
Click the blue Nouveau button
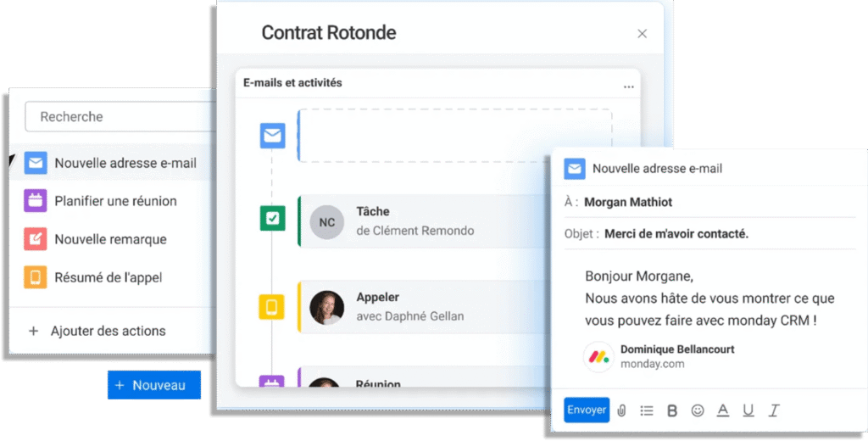pos(154,385)
